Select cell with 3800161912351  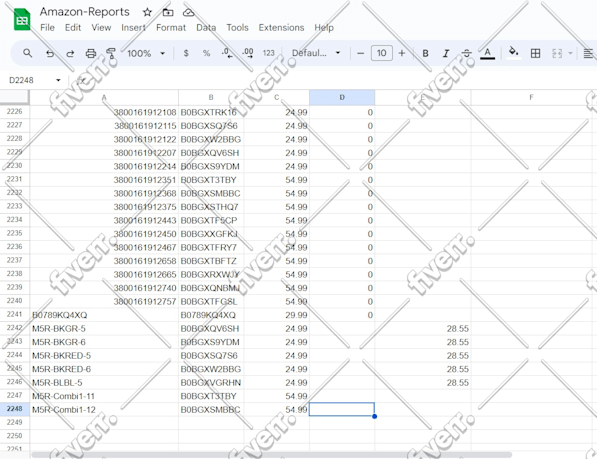pyautogui.click(x=104, y=180)
